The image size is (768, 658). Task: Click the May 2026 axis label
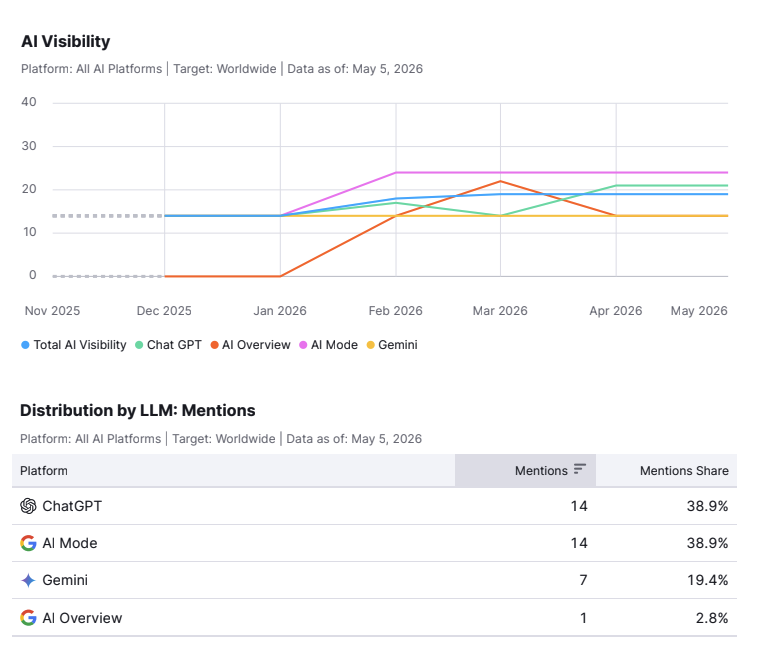point(699,311)
